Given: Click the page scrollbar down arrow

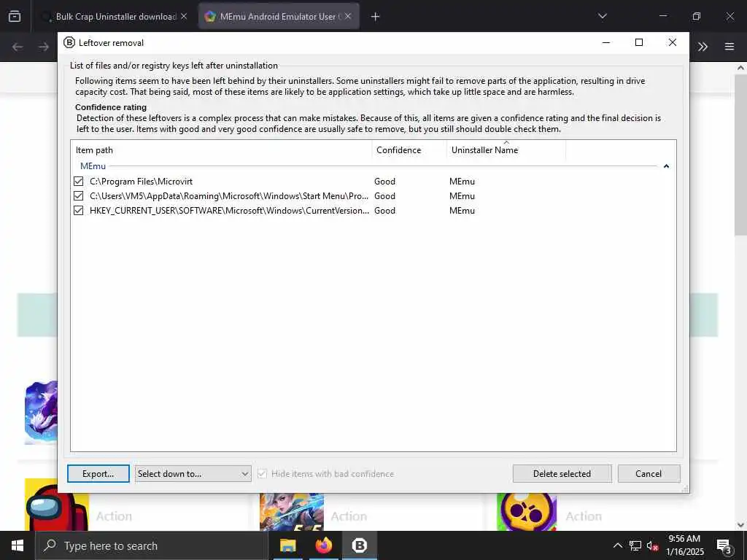Looking at the screenshot, I should [x=740, y=525].
